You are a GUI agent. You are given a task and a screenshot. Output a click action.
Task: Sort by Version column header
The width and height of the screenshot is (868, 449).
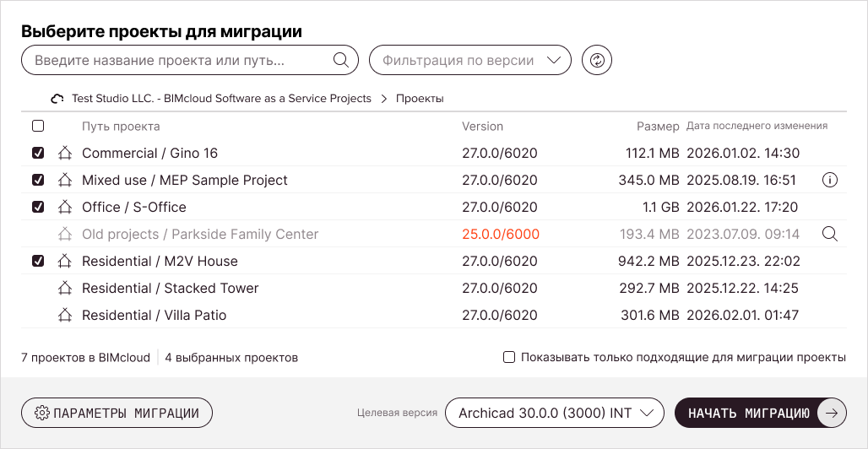tap(482, 127)
